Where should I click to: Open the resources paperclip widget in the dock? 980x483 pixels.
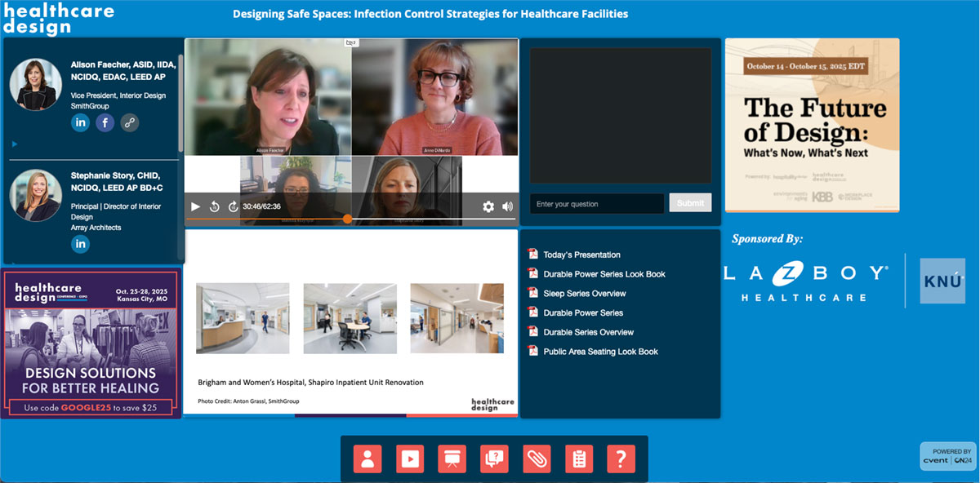[537, 459]
